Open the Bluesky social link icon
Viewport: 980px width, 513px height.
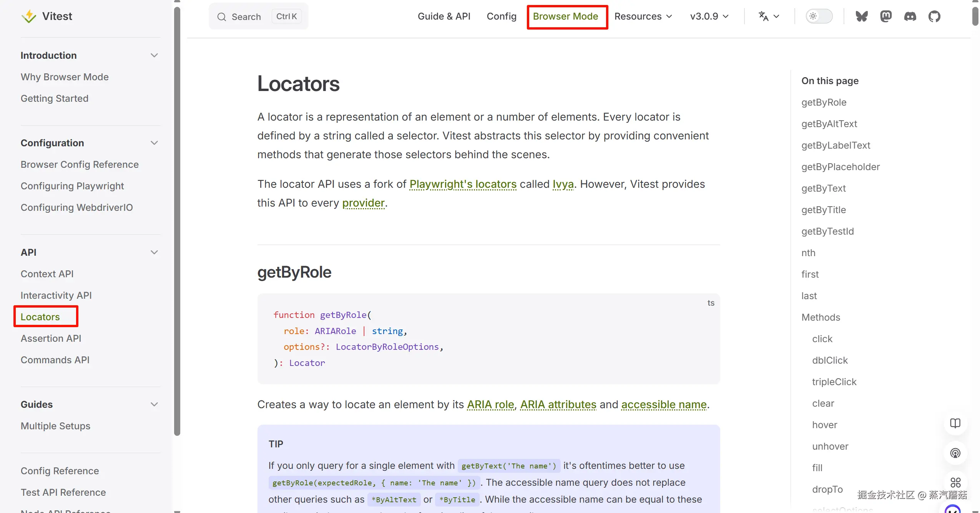click(x=861, y=17)
